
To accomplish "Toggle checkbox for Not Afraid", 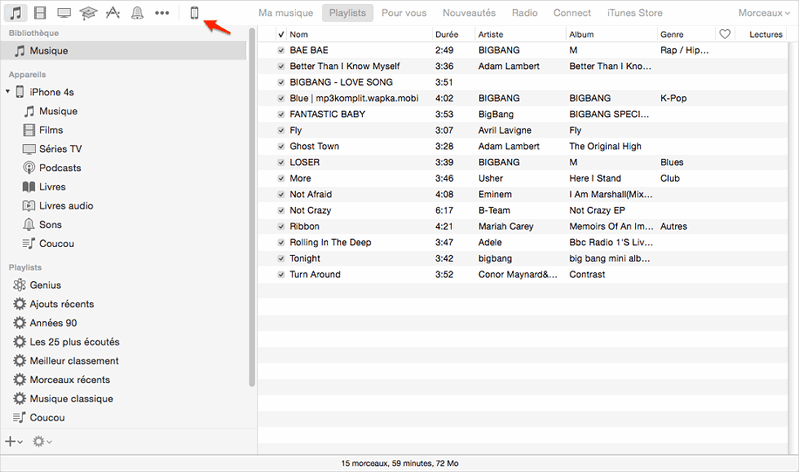I will (x=281, y=194).
